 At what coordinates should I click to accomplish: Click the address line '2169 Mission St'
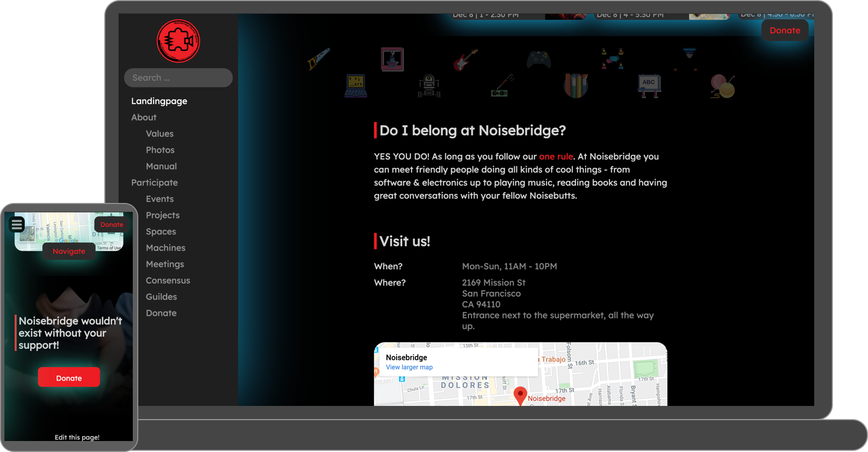click(x=494, y=282)
